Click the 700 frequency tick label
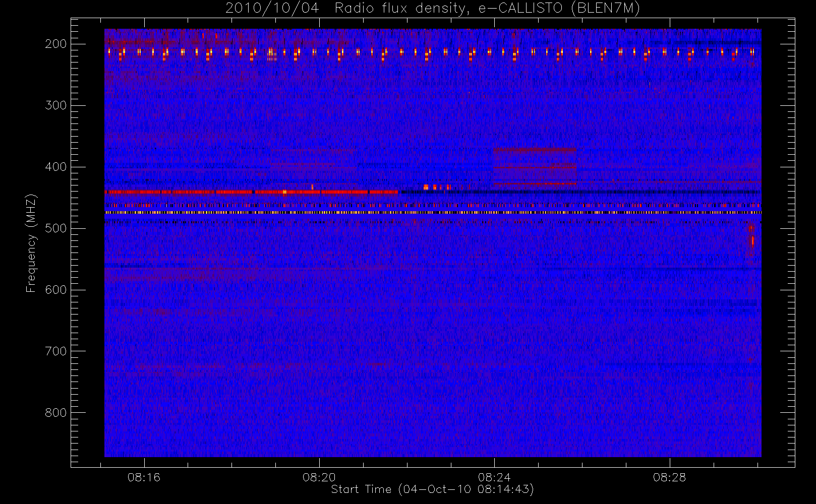816x504 pixels. point(55,351)
